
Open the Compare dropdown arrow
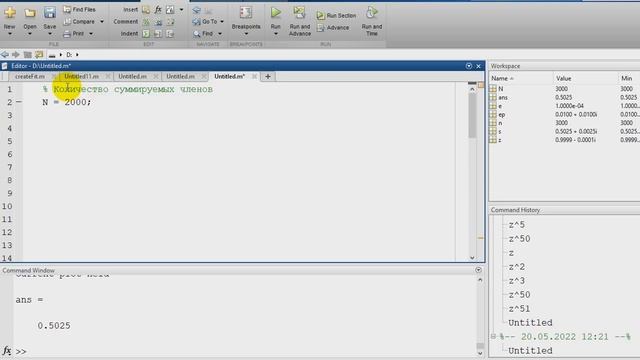102,22
